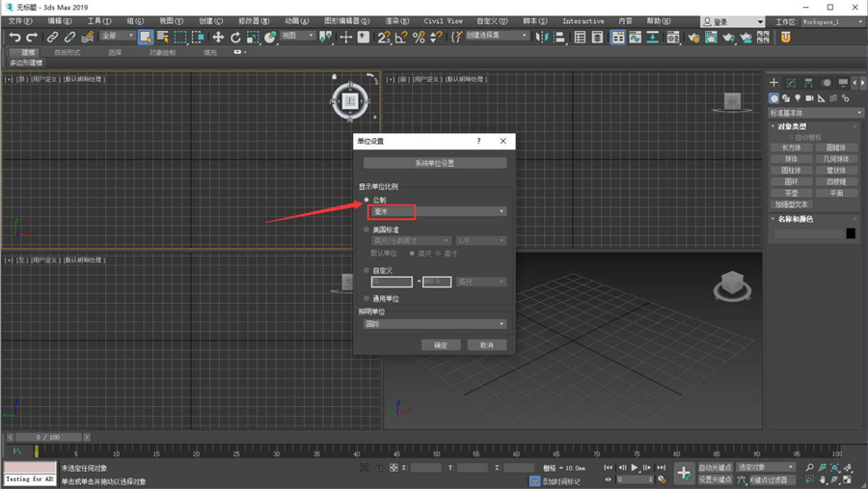The image size is (868, 489).
Task: Open the 文件(F) menu
Action: pyautogui.click(x=20, y=21)
